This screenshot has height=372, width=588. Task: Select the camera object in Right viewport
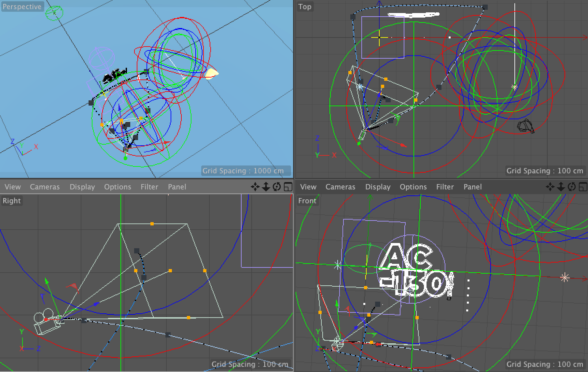point(48,322)
